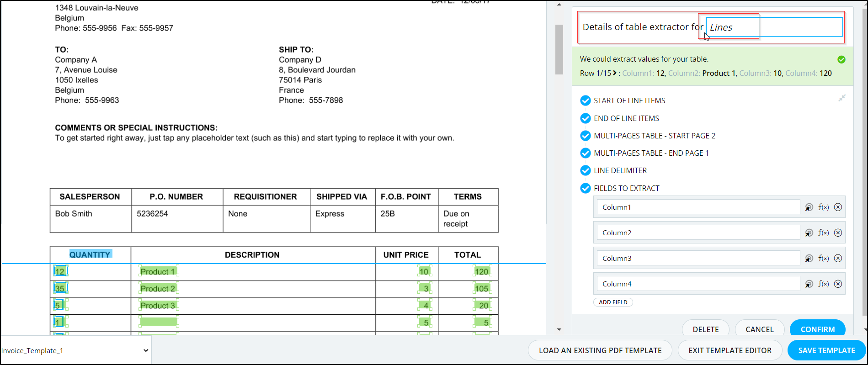Click the Bob Smith salesperson cell
Viewport: 868px width, 365px height.
tap(74, 214)
